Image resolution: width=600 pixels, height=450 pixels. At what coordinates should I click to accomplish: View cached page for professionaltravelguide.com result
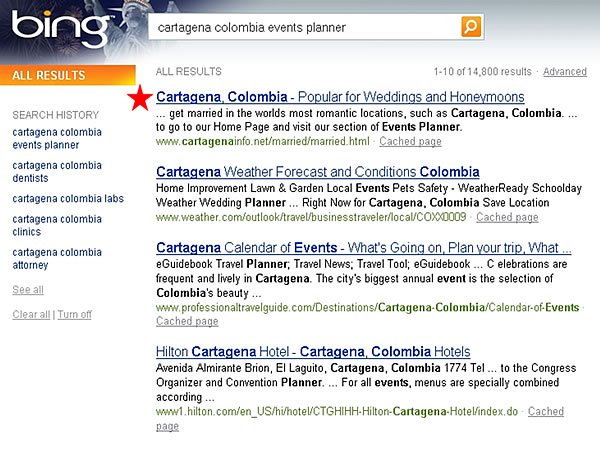click(x=187, y=321)
